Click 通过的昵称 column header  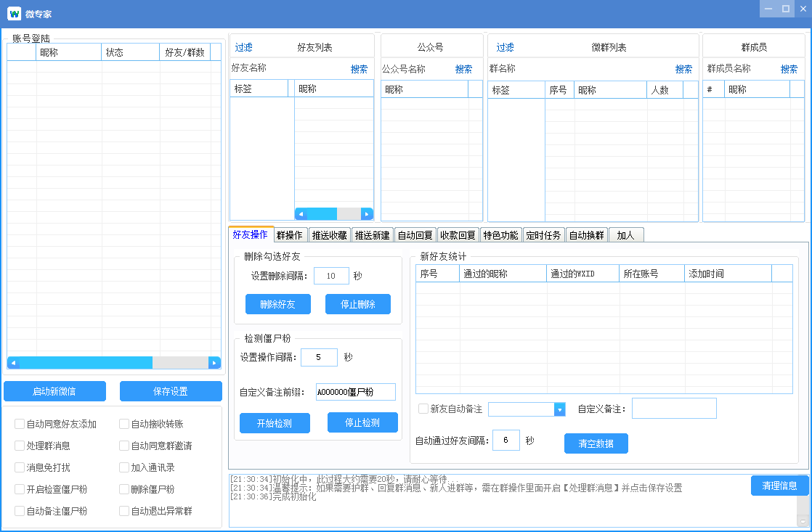point(503,274)
